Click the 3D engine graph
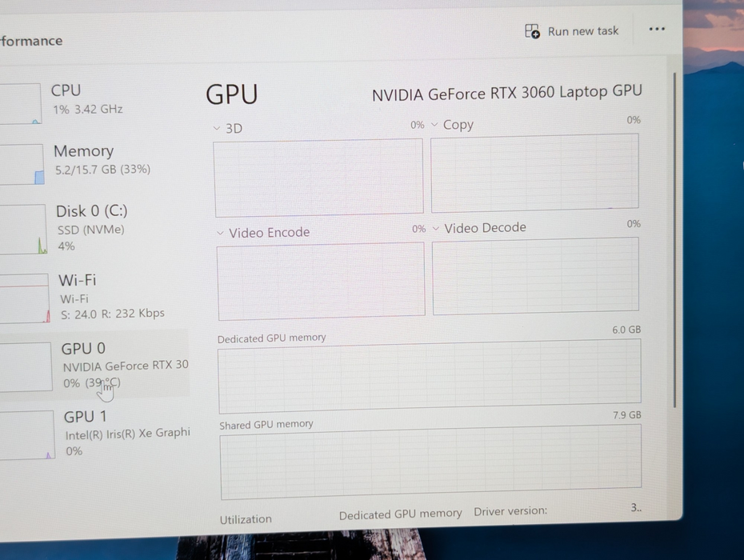The width and height of the screenshot is (744, 560). [318, 178]
